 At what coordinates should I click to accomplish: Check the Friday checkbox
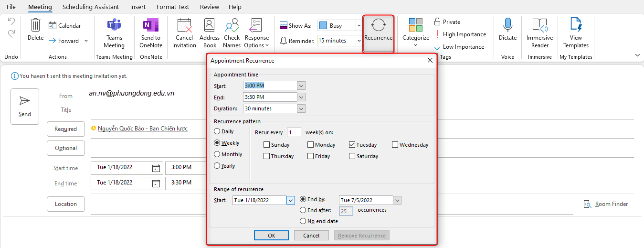(x=310, y=156)
